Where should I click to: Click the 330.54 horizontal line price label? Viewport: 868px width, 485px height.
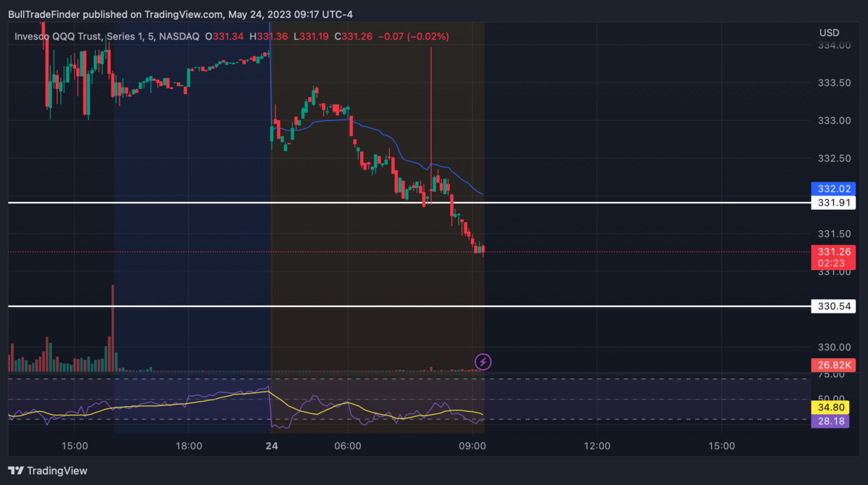point(833,306)
